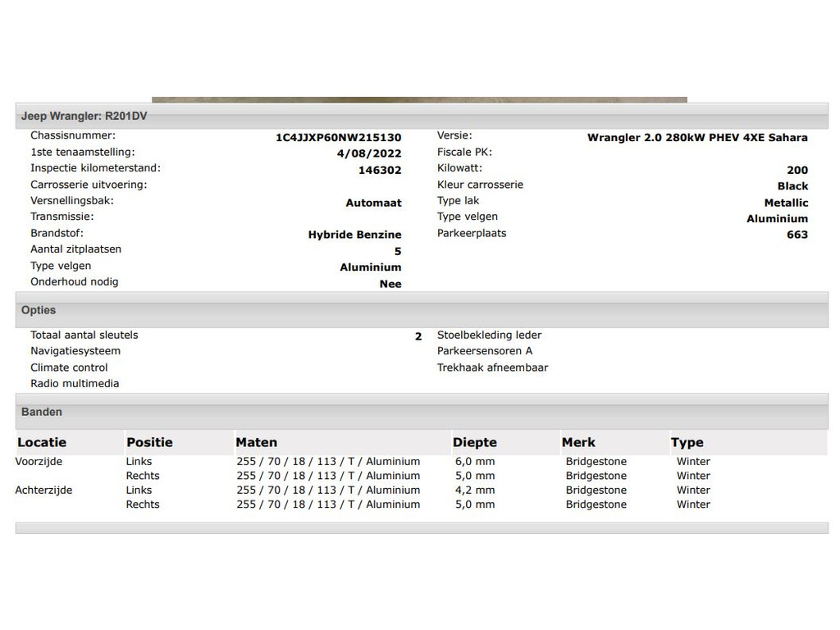Click the Onderhoud nodig label
840x630 pixels.
tap(74, 282)
